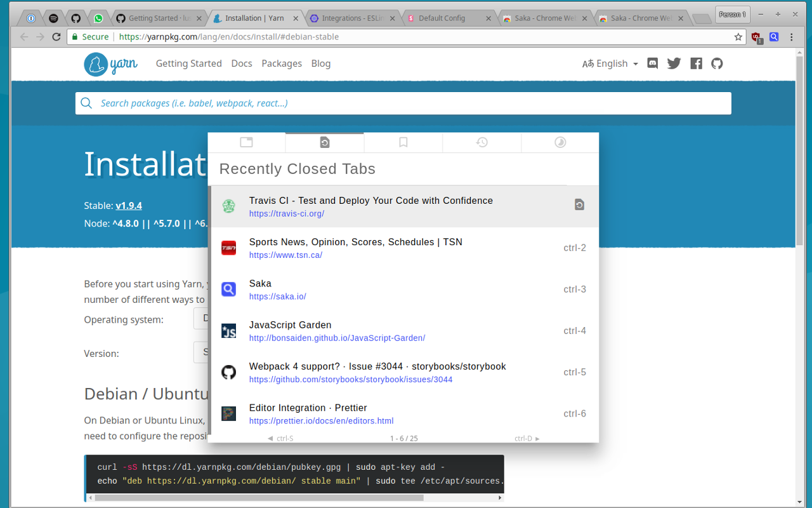Switch to pinned 1Password tab
Image resolution: width=812 pixels, height=508 pixels.
(30, 18)
